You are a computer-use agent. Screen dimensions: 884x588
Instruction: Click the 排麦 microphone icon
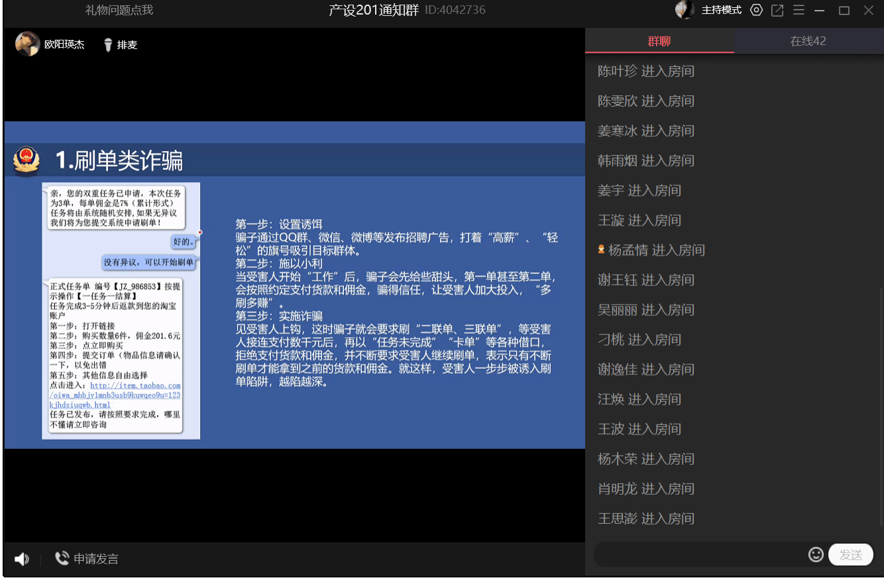coord(108,45)
